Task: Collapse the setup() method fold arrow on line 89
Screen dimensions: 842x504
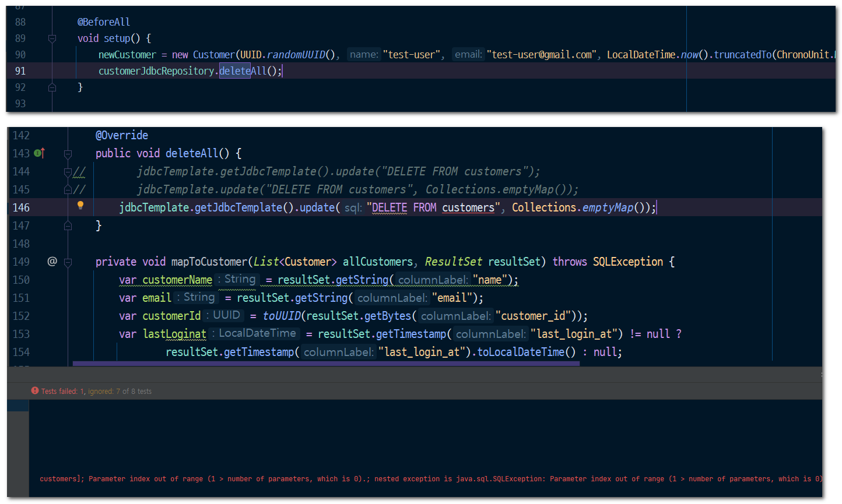Action: coord(52,38)
